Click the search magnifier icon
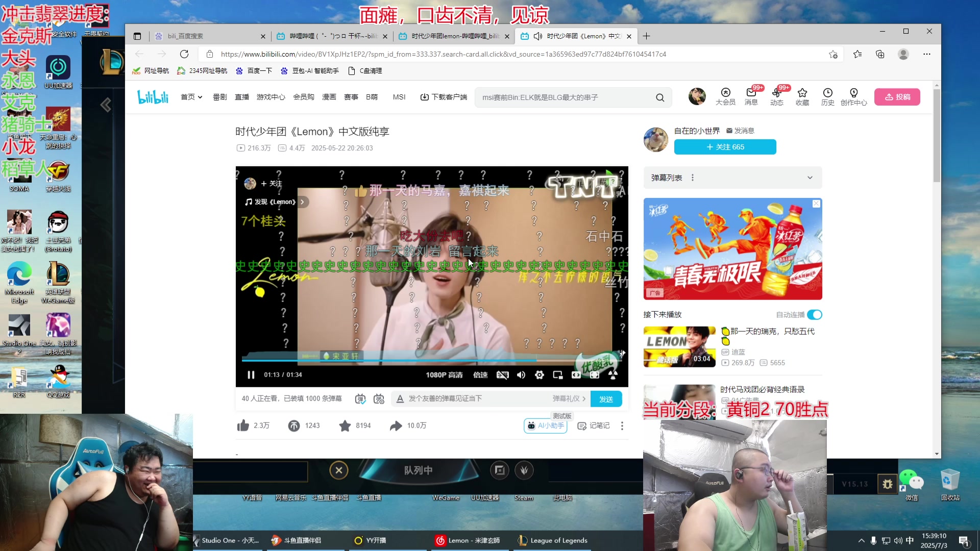The image size is (980, 551). click(x=660, y=97)
